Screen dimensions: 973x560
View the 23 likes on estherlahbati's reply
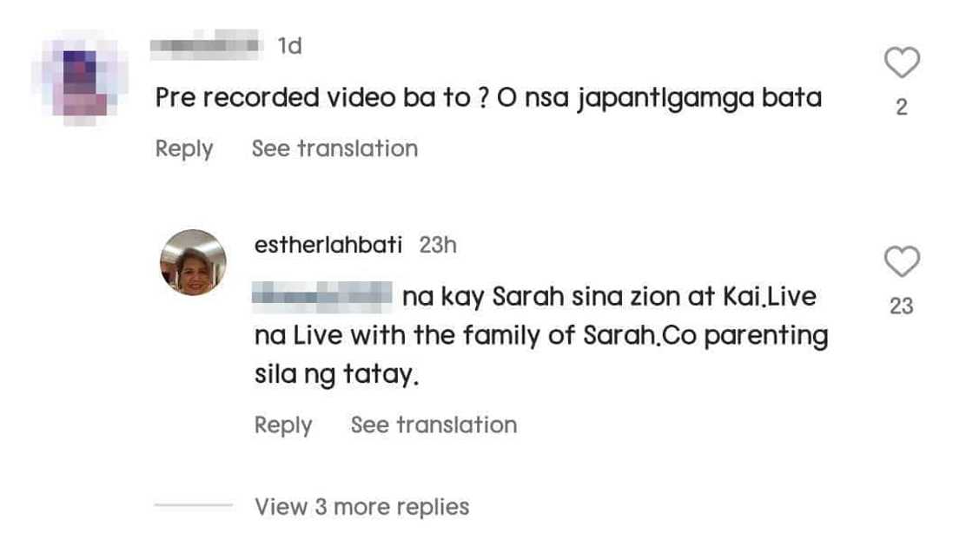click(x=901, y=305)
